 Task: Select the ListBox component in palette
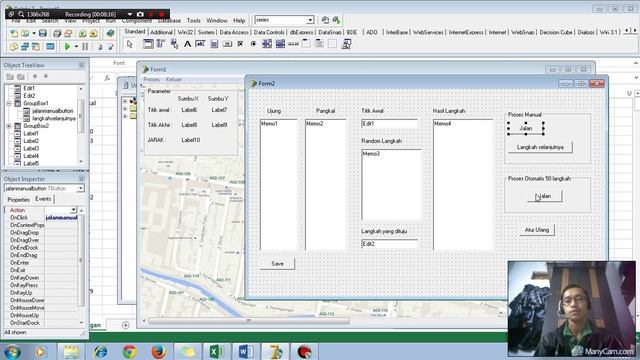click(x=267, y=44)
